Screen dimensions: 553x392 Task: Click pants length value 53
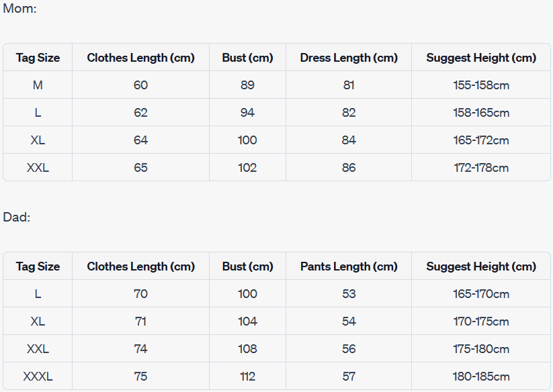349,294
